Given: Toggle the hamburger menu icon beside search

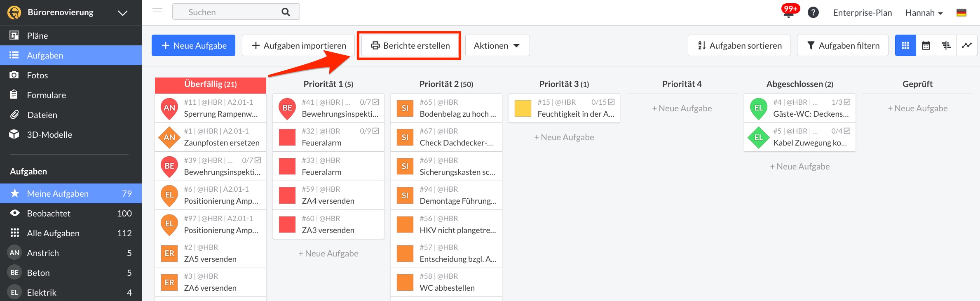Looking at the screenshot, I should pos(157,12).
